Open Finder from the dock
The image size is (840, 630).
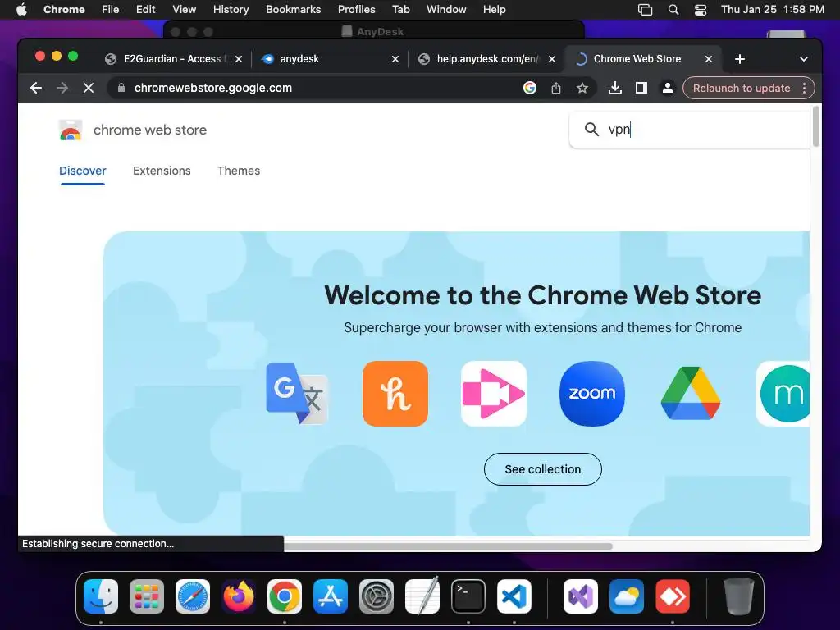tap(101, 596)
